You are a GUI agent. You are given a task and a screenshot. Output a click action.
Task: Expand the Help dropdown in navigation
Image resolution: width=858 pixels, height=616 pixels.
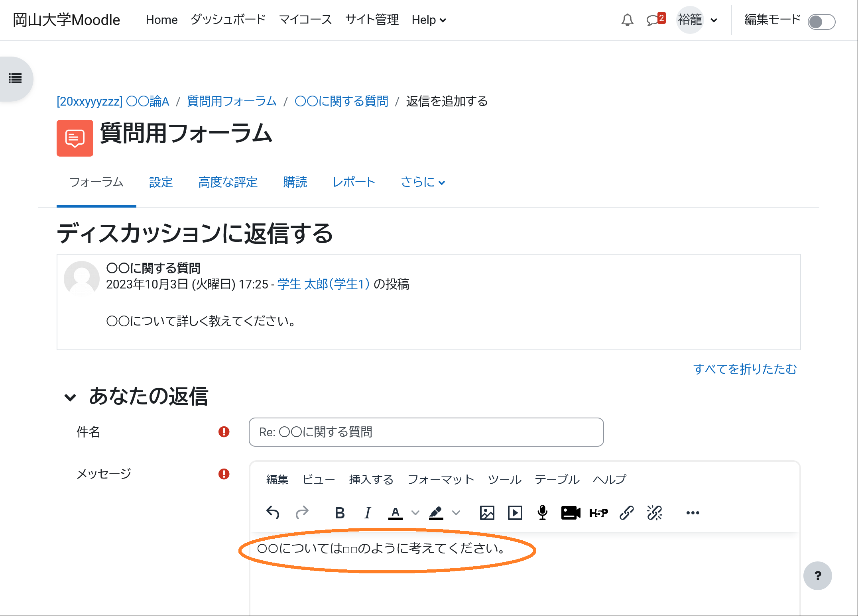tap(429, 20)
